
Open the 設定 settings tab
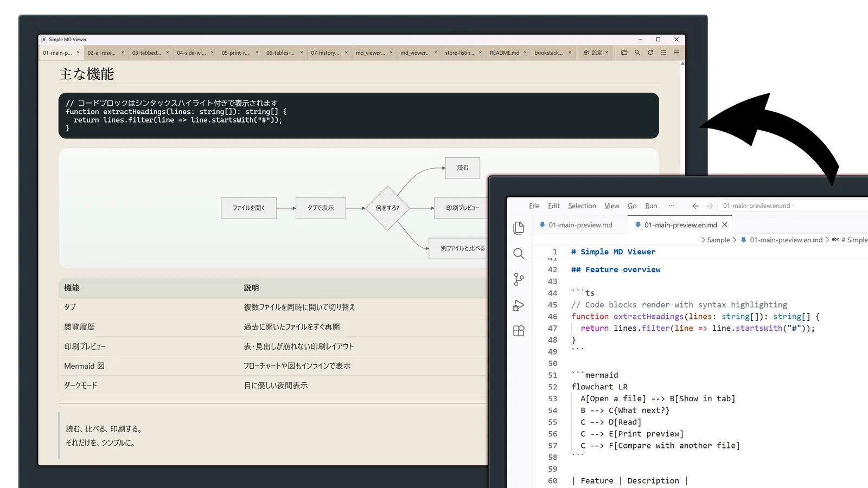pyautogui.click(x=597, y=53)
